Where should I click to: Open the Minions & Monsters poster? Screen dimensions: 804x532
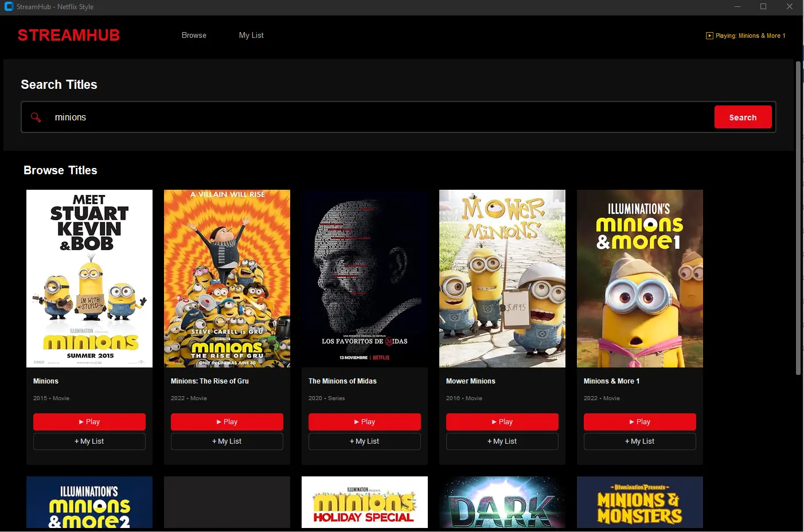pos(640,502)
